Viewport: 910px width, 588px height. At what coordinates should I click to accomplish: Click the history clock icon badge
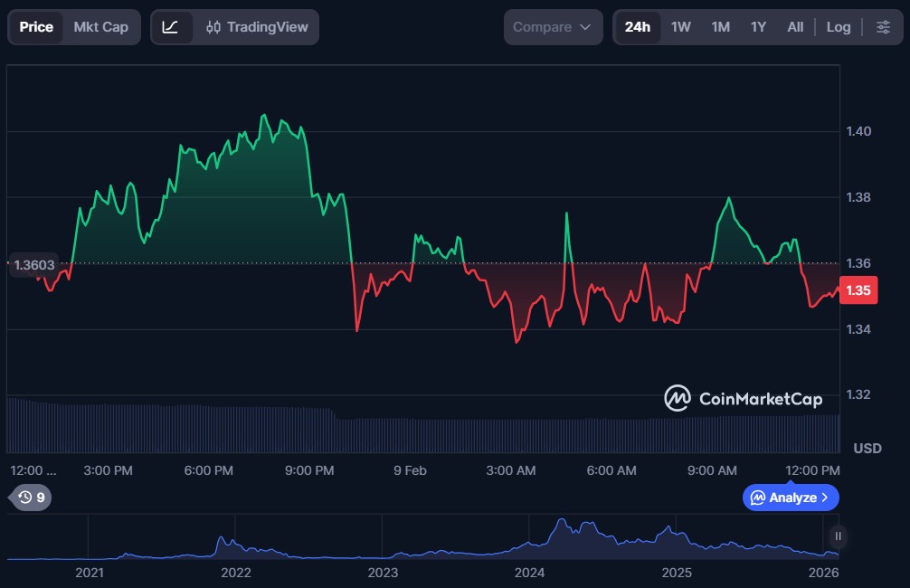[31, 497]
